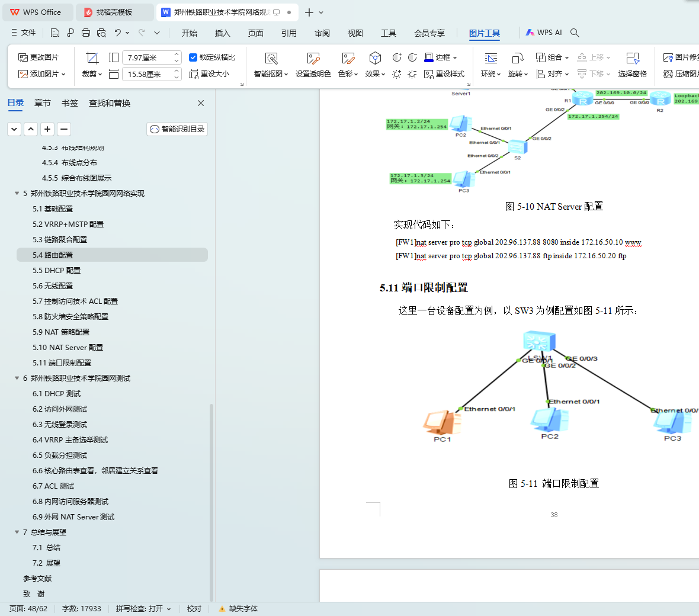The width and height of the screenshot is (699, 616).
Task: Expand all outline levels plus button
Action: pos(47,129)
